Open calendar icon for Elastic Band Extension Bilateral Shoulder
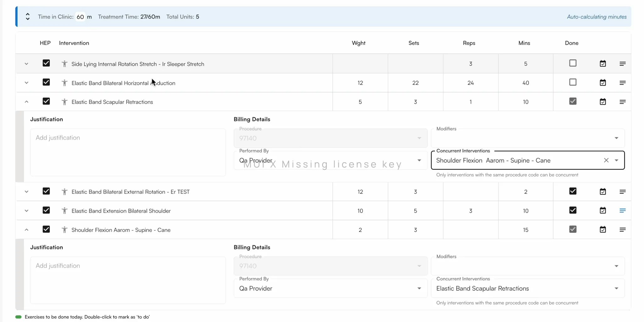644x322 pixels. coord(602,210)
